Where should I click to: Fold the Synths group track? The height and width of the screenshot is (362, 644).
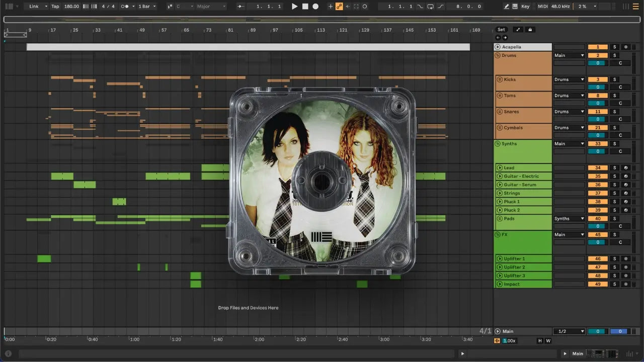(498, 144)
